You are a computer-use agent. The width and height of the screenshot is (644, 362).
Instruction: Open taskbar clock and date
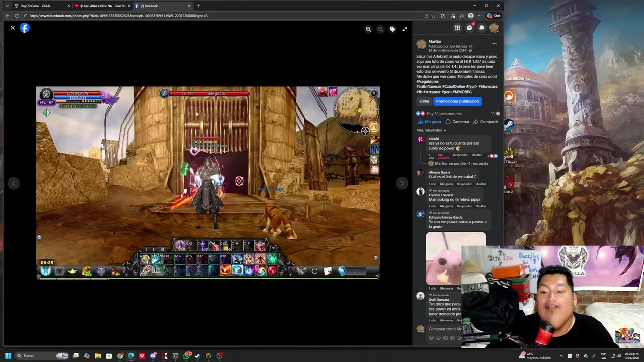tap(632, 356)
